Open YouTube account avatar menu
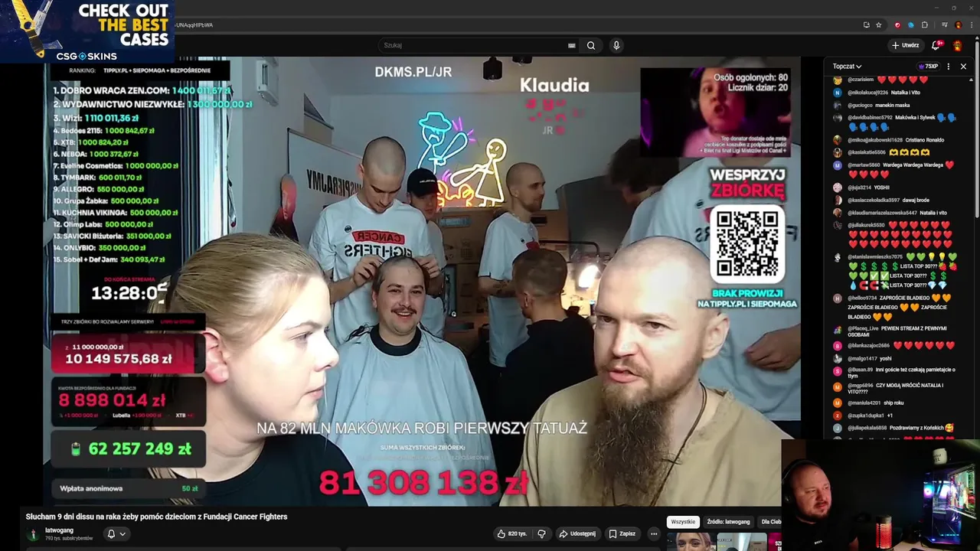980x551 pixels. [958, 45]
